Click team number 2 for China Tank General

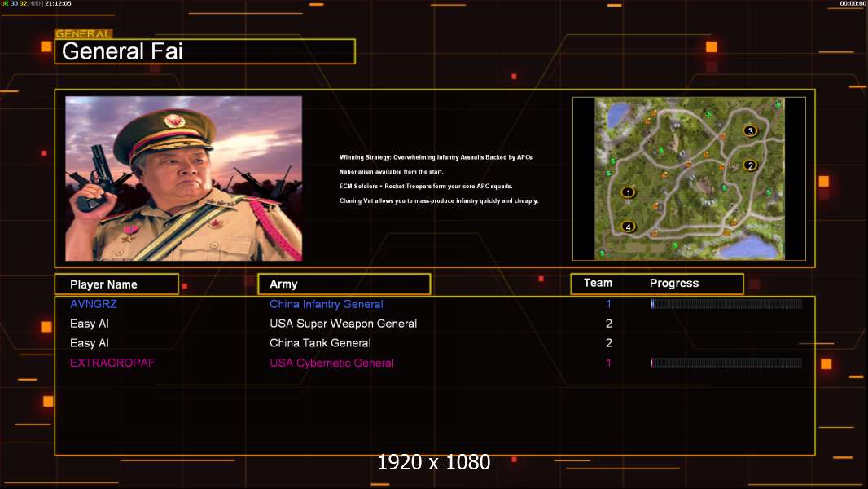pyautogui.click(x=608, y=343)
